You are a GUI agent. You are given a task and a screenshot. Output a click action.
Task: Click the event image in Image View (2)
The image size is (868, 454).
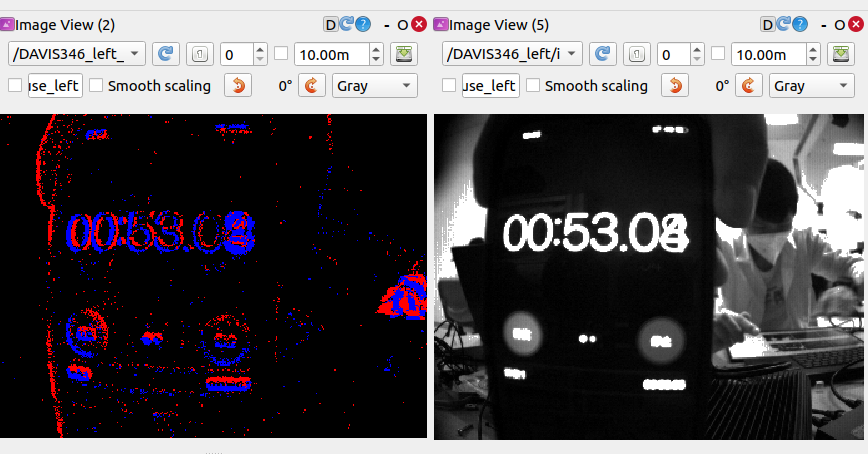213,276
